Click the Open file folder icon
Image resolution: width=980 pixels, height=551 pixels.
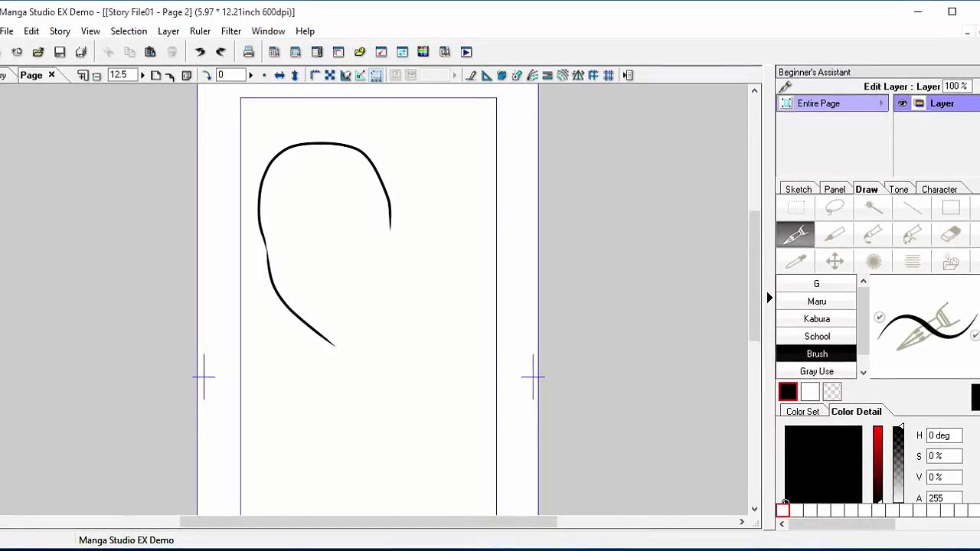(x=38, y=52)
